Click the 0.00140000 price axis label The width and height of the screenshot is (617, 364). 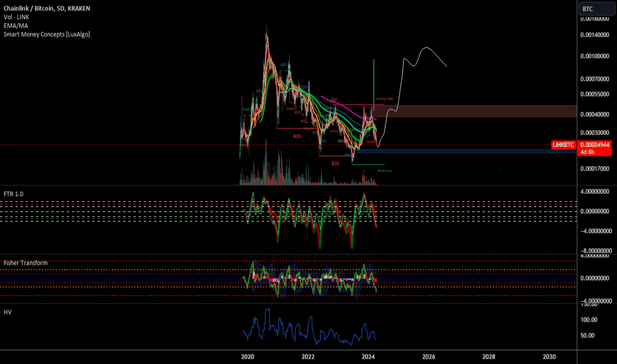594,35
